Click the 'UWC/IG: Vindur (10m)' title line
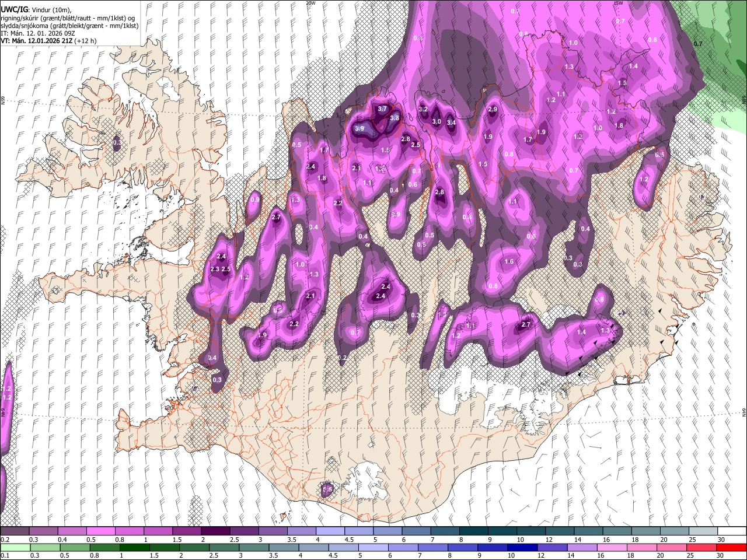Image resolution: width=747 pixels, height=560 pixels. point(36,10)
